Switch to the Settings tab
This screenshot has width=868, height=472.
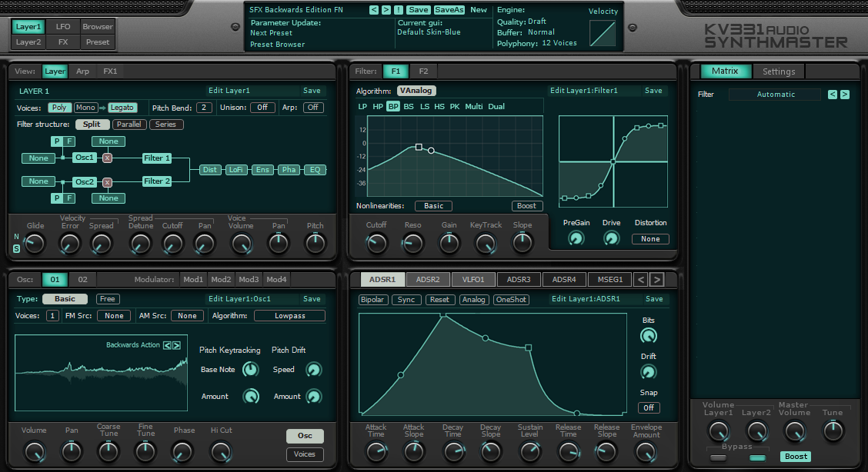click(x=778, y=71)
